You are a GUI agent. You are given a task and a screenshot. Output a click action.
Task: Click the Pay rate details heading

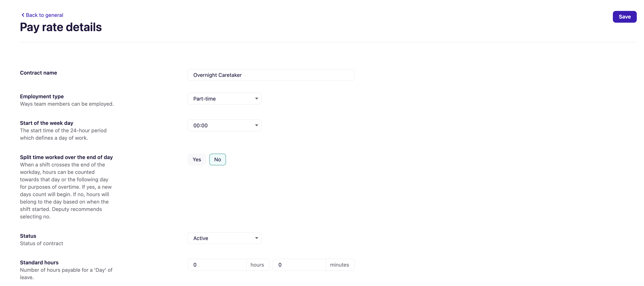[x=61, y=27]
